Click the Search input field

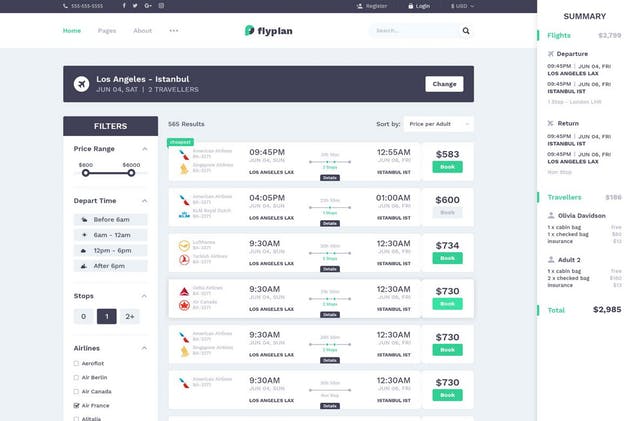pos(414,31)
